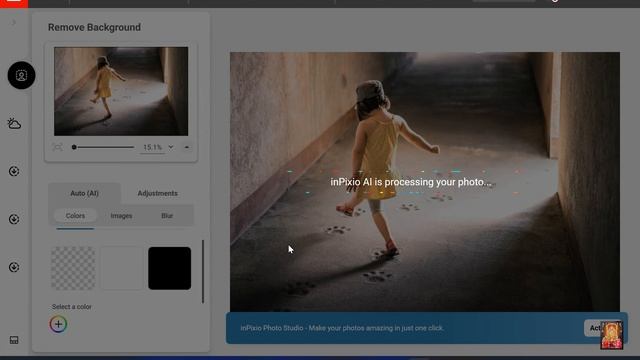Open the sky replacement weather icon
This screenshot has width=640, height=360.
click(x=14, y=123)
